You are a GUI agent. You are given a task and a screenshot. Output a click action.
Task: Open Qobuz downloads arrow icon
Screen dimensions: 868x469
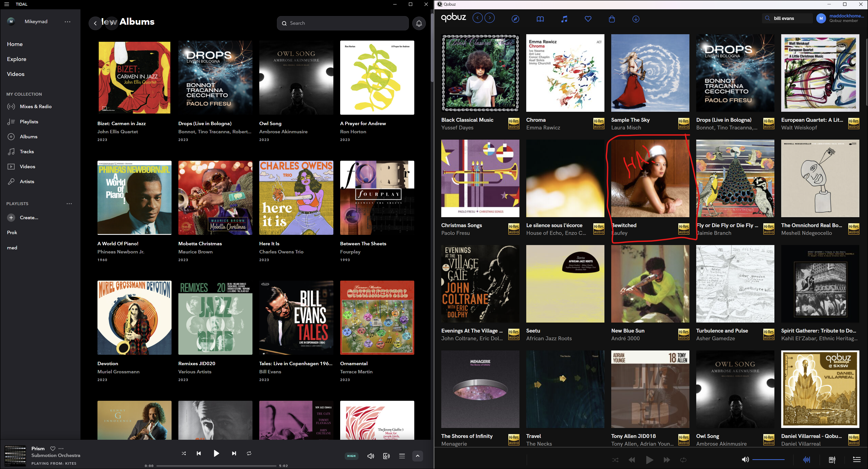point(636,19)
